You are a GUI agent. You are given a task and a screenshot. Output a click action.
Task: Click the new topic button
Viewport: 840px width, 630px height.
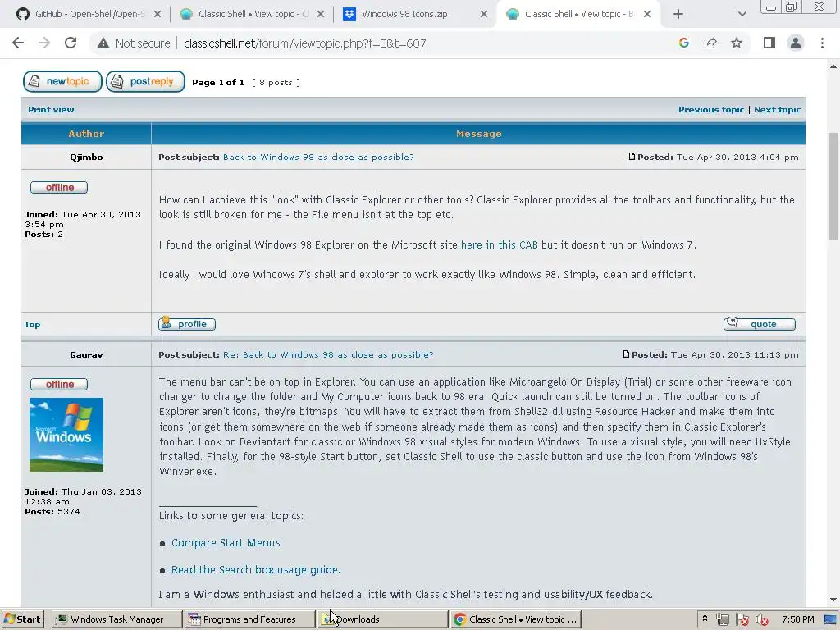point(62,81)
